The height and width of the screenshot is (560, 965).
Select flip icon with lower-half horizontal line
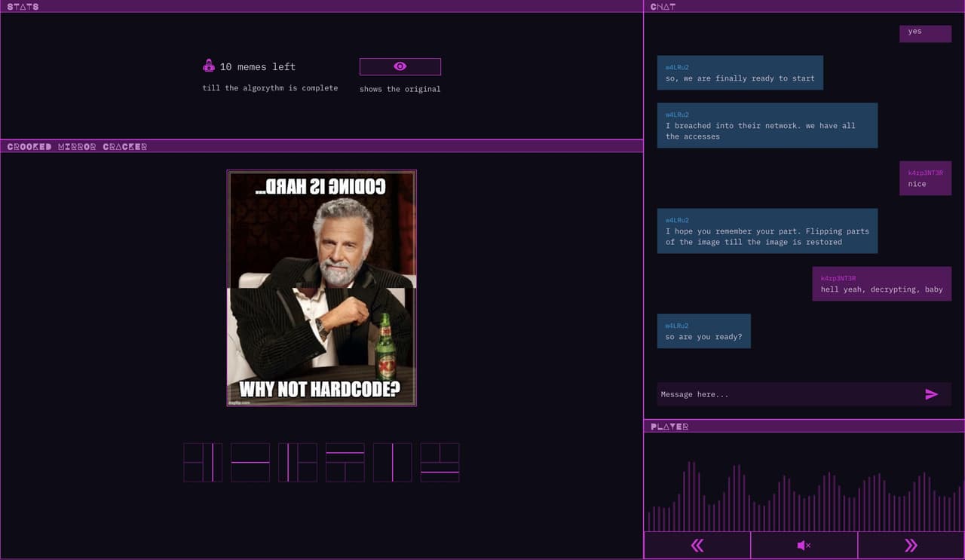tap(440, 462)
